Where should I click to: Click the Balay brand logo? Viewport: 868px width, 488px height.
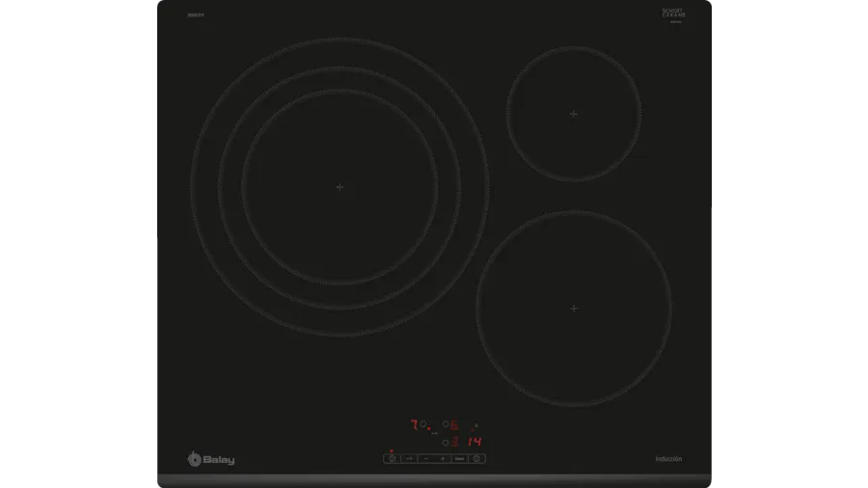[x=211, y=459]
